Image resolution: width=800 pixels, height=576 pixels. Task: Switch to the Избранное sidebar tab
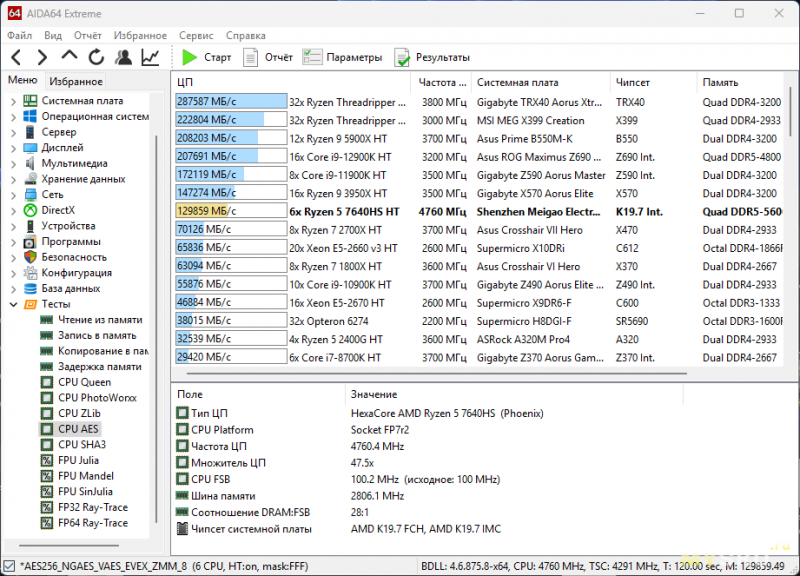coord(76,81)
